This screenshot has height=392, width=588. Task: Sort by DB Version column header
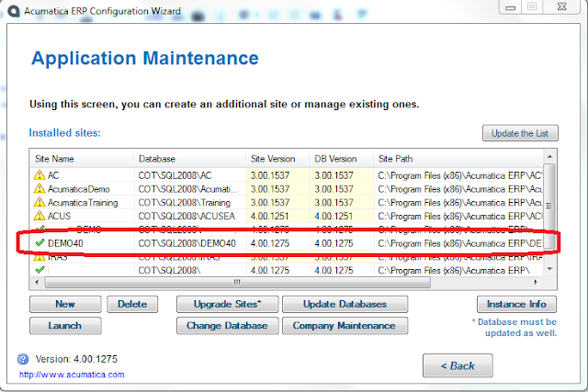(342, 159)
